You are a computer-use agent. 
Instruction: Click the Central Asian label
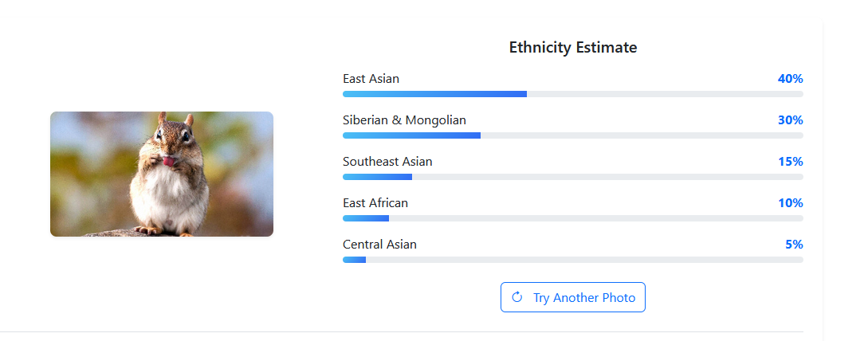tap(379, 245)
